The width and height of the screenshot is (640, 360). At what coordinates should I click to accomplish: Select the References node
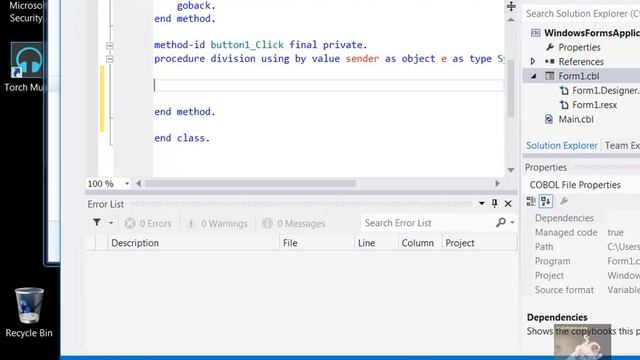click(581, 62)
